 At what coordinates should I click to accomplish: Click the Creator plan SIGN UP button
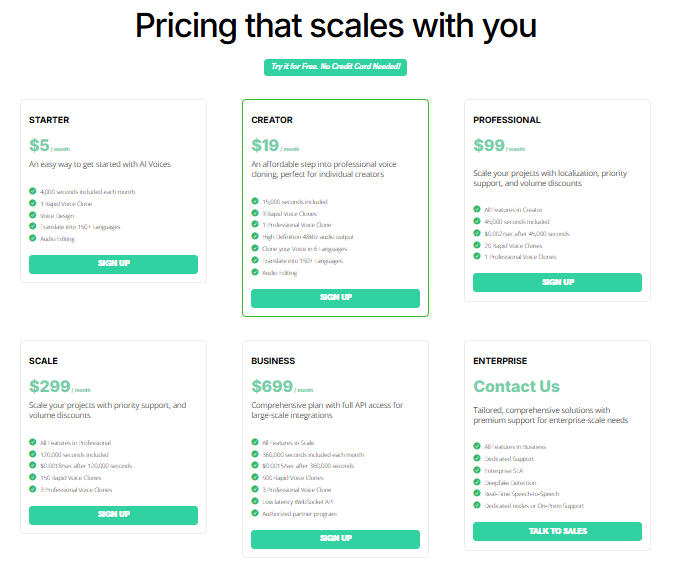(x=335, y=298)
